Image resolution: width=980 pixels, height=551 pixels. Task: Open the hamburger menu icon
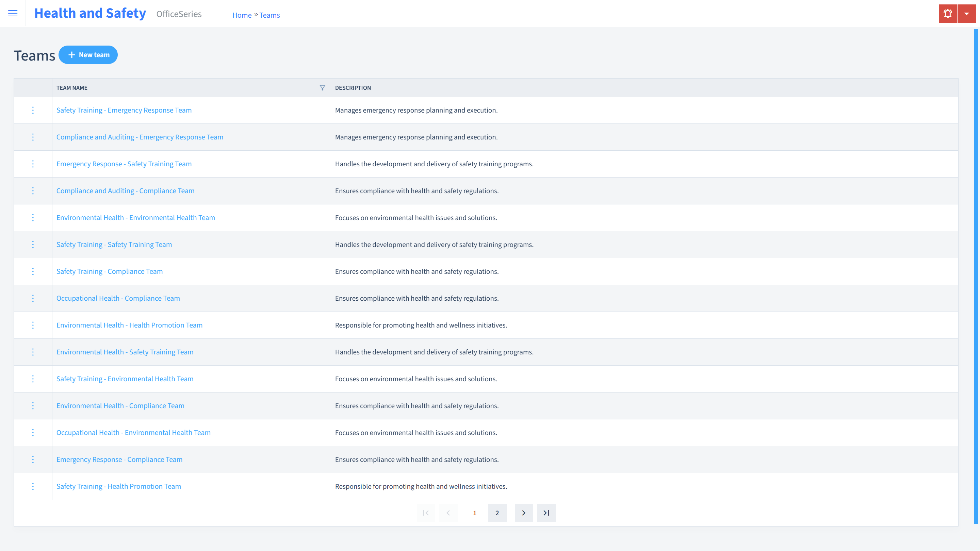13,14
